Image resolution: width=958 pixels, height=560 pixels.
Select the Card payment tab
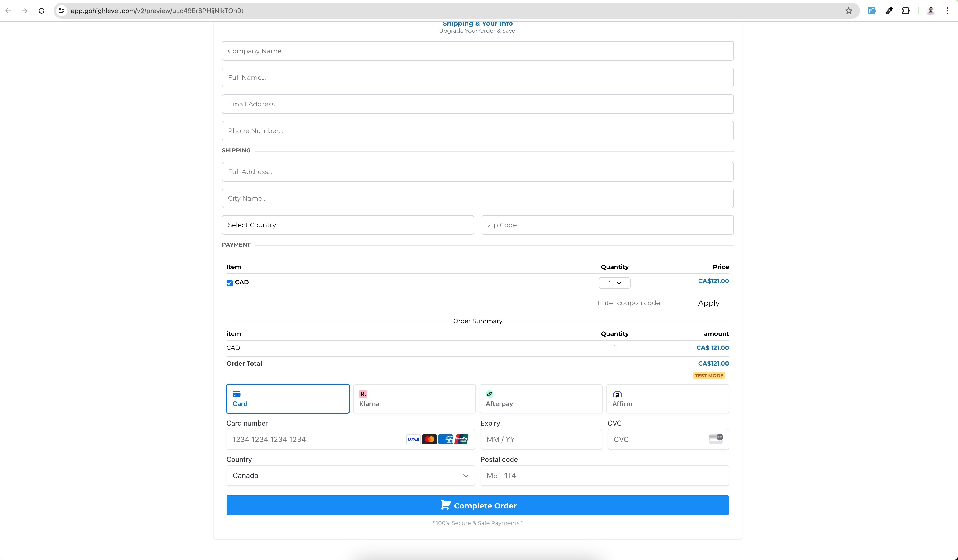point(287,399)
